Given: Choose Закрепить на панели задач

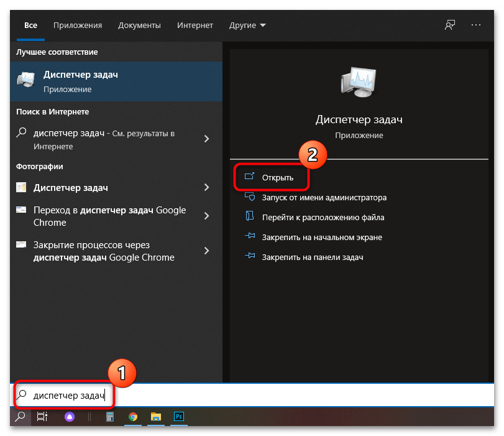Looking at the screenshot, I should tap(313, 257).
